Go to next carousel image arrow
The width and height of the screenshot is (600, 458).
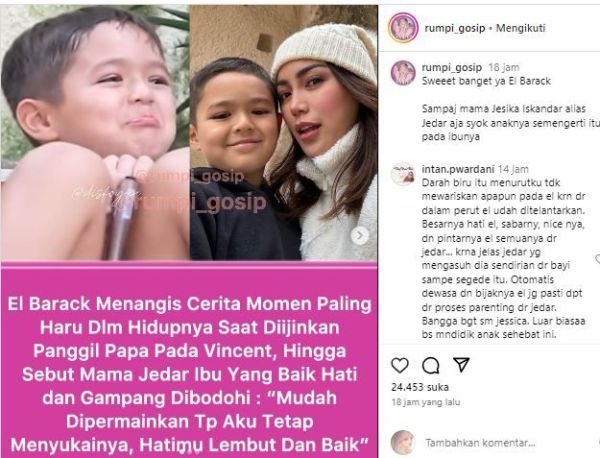coord(360,236)
